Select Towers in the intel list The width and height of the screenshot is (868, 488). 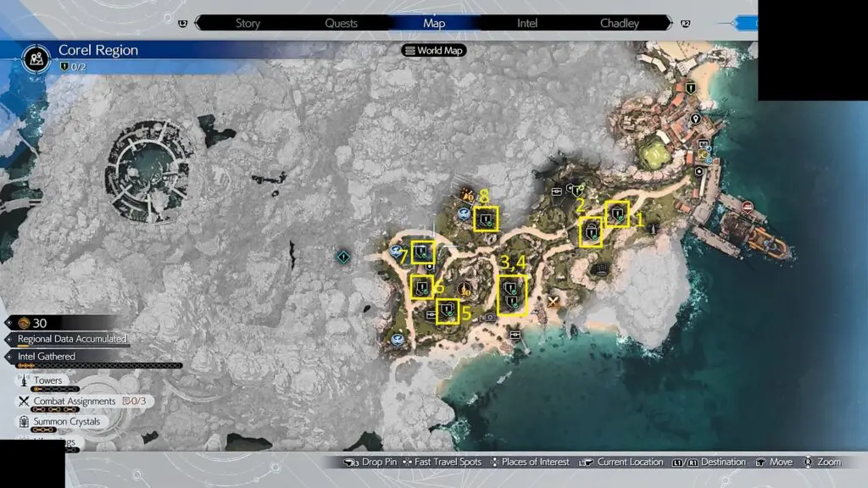48,381
